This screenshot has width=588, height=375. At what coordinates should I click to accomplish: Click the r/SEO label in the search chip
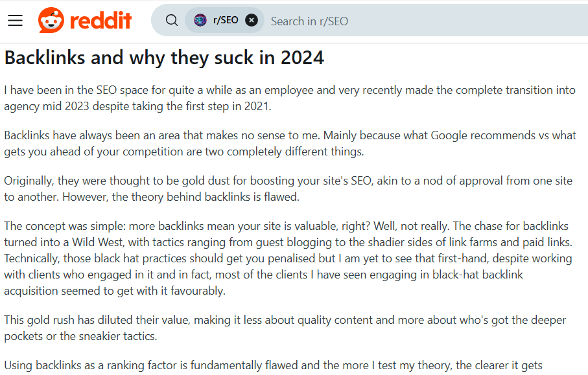coord(226,20)
